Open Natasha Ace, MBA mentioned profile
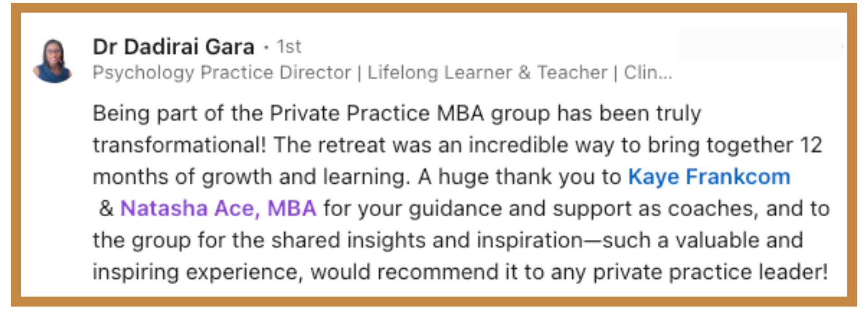The image size is (868, 310). click(218, 208)
